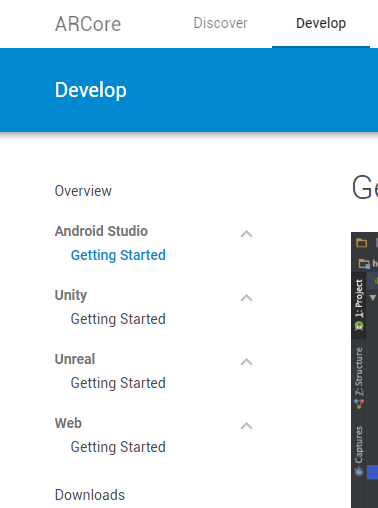Click the project folder icon in breadcrumb
This screenshot has width=378, height=508.
pos(364,263)
